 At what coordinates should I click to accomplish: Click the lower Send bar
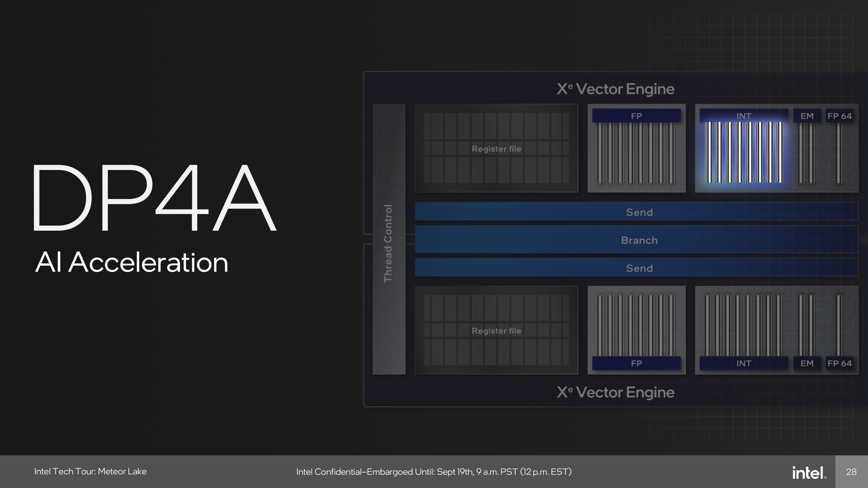(x=637, y=267)
